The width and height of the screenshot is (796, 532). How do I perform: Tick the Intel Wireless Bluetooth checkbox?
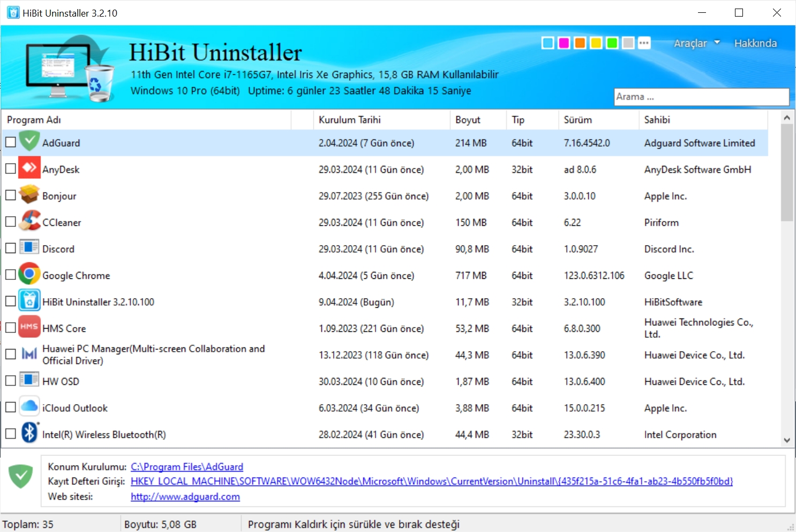11,434
